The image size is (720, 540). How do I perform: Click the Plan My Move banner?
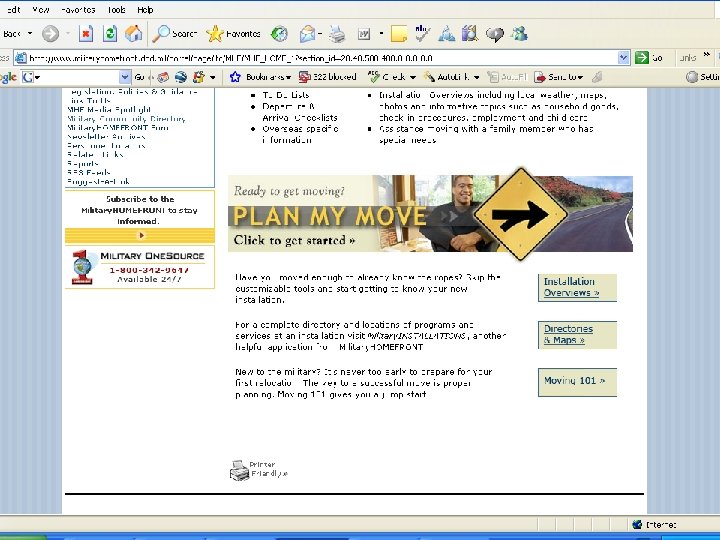[x=430, y=214]
